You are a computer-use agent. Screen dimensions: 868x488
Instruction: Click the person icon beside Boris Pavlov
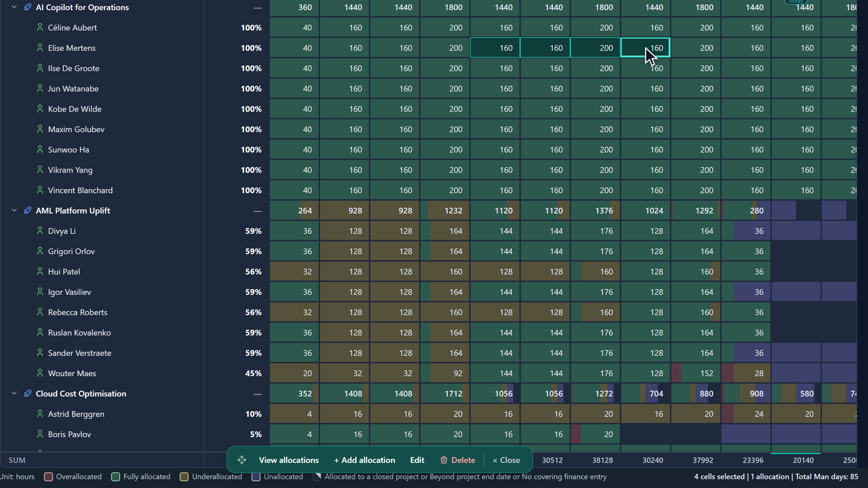click(40, 434)
